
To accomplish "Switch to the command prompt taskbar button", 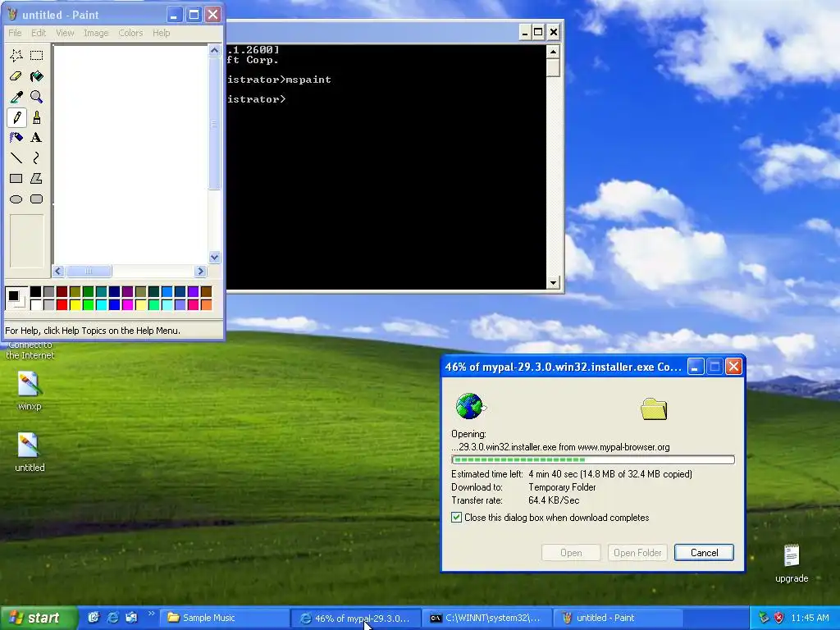I will [x=487, y=618].
